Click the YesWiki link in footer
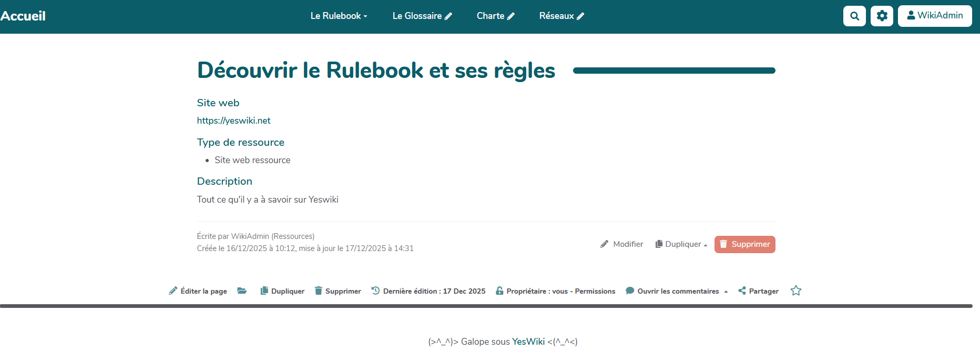980x360 pixels. tap(528, 342)
